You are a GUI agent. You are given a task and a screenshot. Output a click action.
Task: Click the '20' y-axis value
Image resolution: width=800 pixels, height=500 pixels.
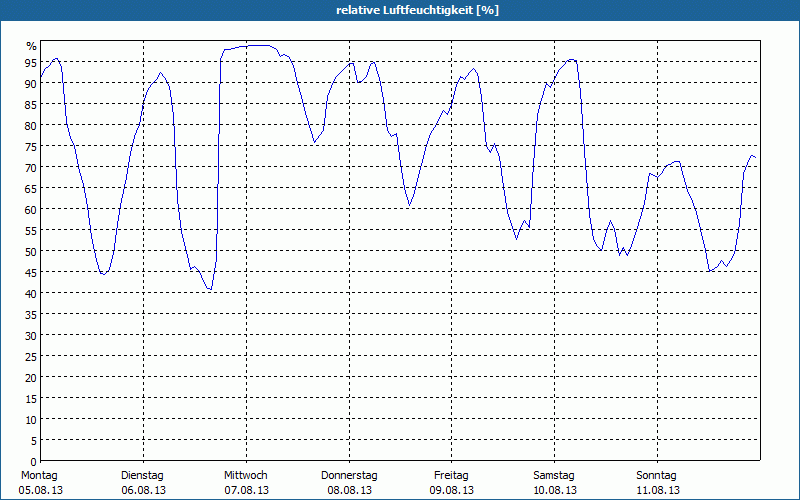click(x=31, y=378)
